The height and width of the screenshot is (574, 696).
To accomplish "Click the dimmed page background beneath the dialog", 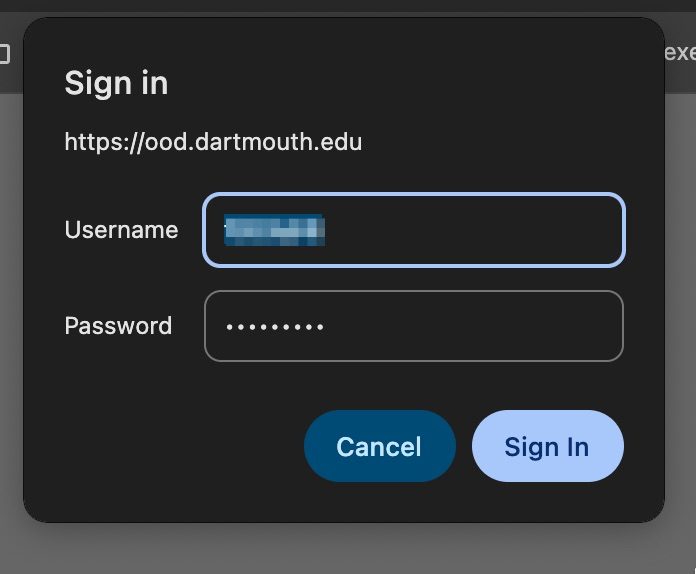I will (348, 550).
